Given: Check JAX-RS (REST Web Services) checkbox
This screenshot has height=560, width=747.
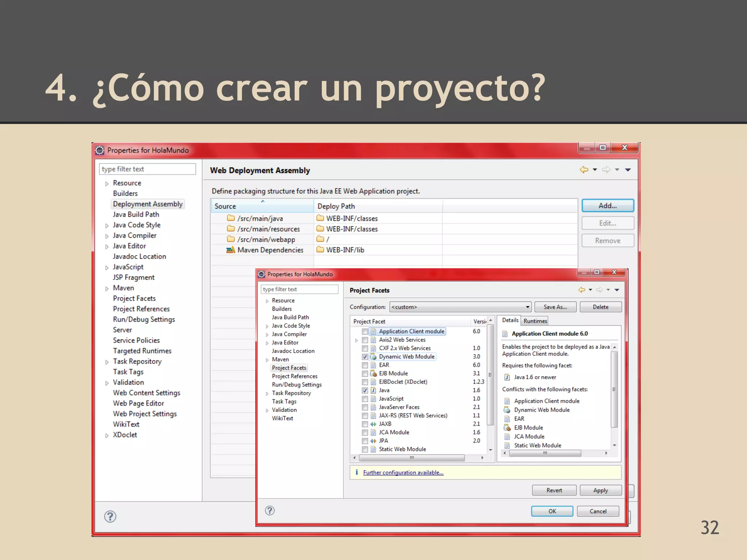Looking at the screenshot, I should pyautogui.click(x=365, y=415).
